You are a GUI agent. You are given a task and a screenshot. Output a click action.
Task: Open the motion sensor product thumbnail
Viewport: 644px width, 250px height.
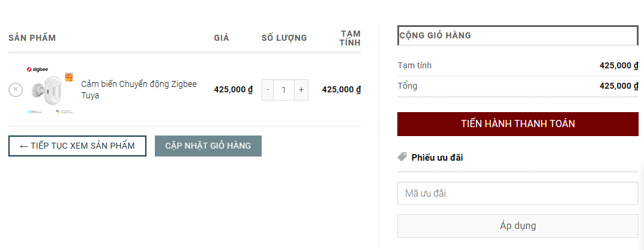tap(49, 89)
